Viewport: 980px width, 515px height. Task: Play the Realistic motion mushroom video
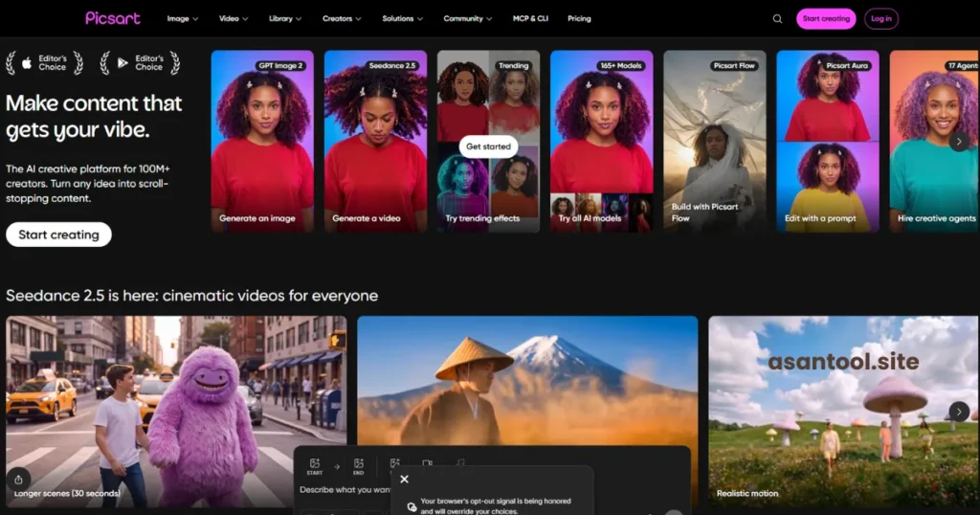[x=844, y=412]
